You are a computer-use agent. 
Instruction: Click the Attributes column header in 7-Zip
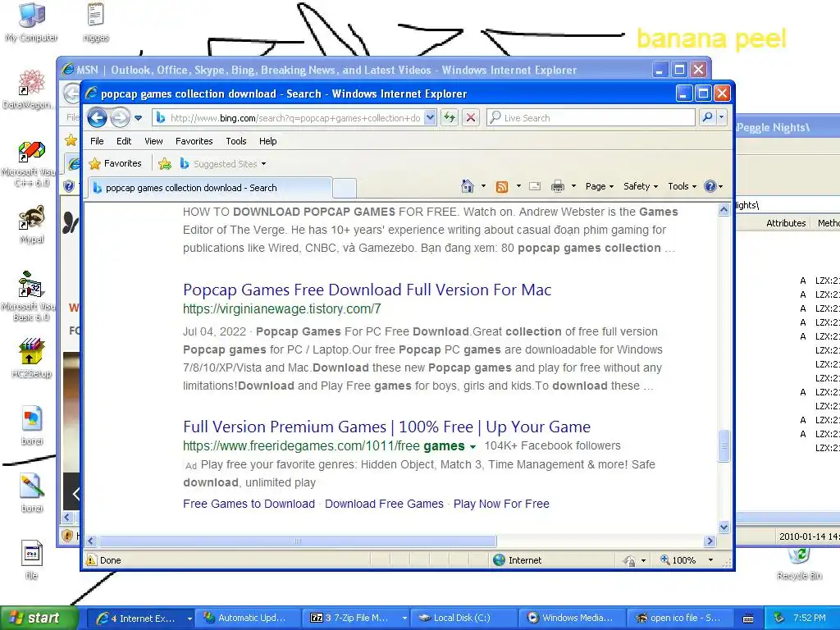tap(786, 223)
